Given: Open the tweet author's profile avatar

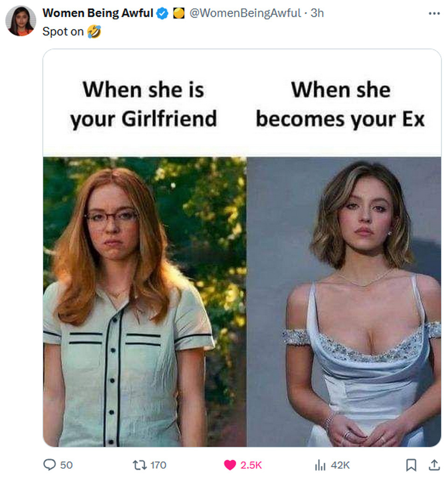Looking at the screenshot, I should click(x=21, y=21).
